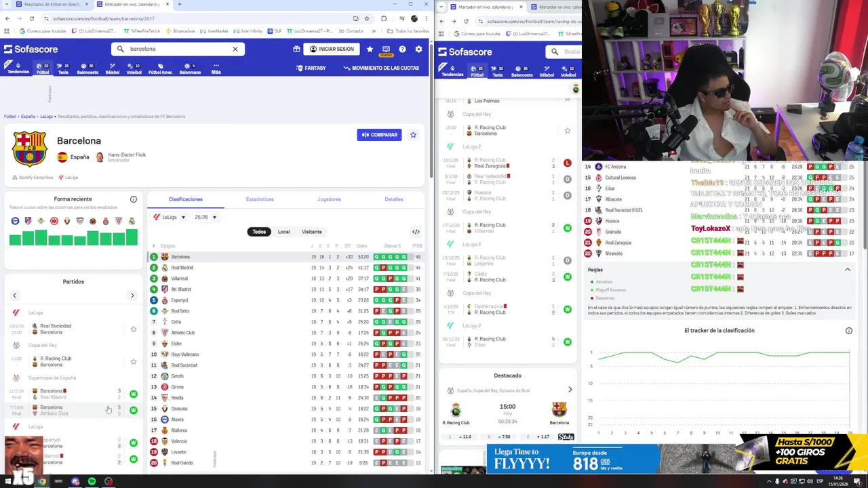The width and height of the screenshot is (868, 488).
Task: Select Tendencias sport icon in left window
Action: pos(18,68)
